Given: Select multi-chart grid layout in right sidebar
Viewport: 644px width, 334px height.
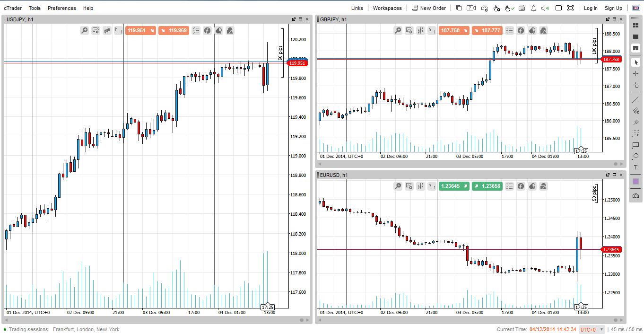Looking at the screenshot, I should pyautogui.click(x=635, y=25).
